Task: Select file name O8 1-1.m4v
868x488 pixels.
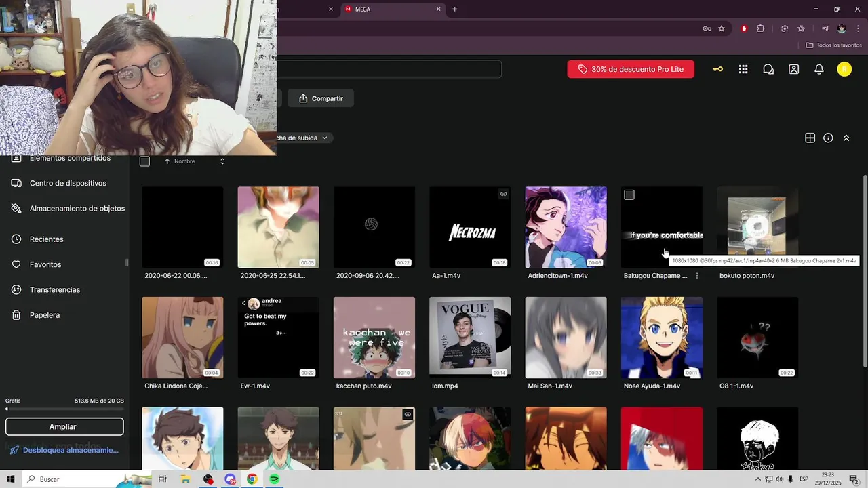Action: click(x=736, y=386)
